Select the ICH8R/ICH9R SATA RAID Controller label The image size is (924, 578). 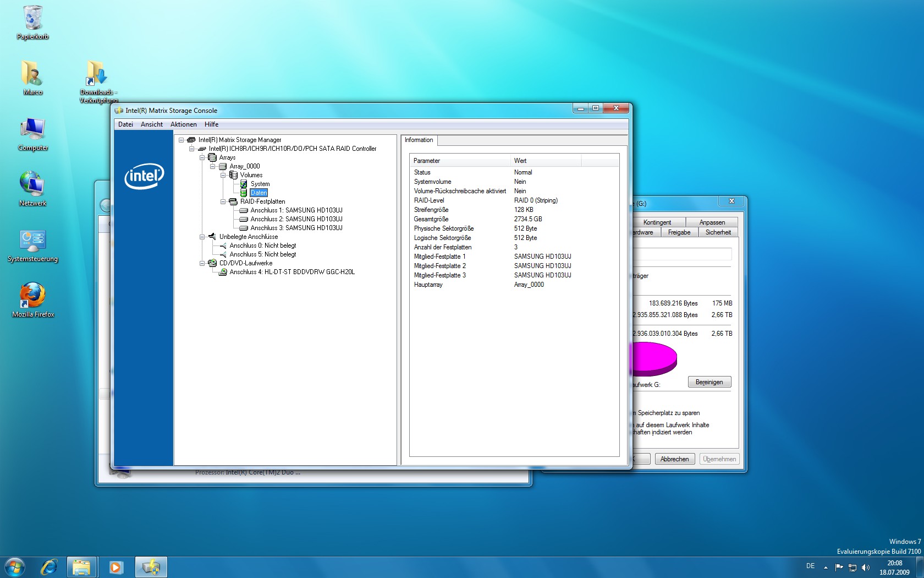(293, 149)
